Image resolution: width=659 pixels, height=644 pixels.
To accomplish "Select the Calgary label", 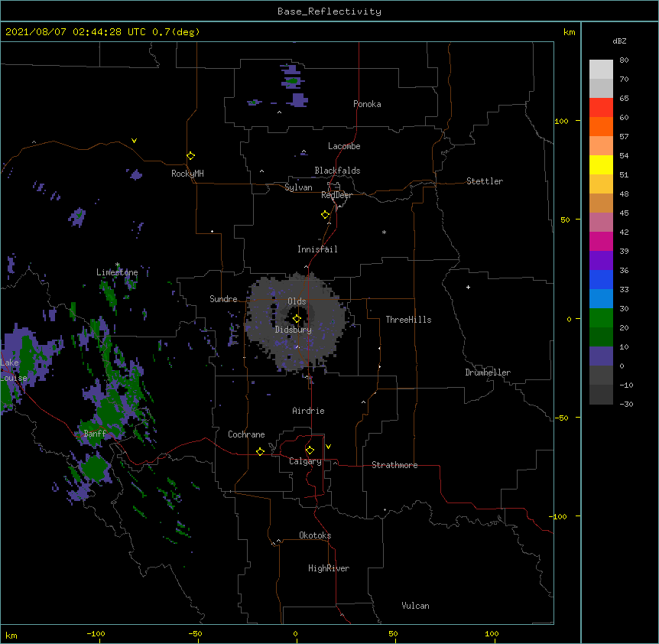I will click(x=306, y=461).
